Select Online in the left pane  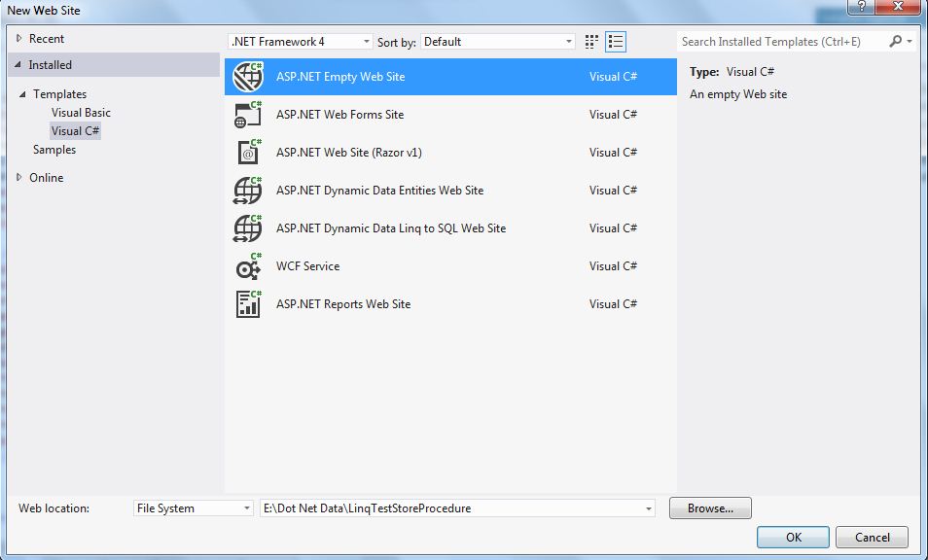pyautogui.click(x=46, y=177)
